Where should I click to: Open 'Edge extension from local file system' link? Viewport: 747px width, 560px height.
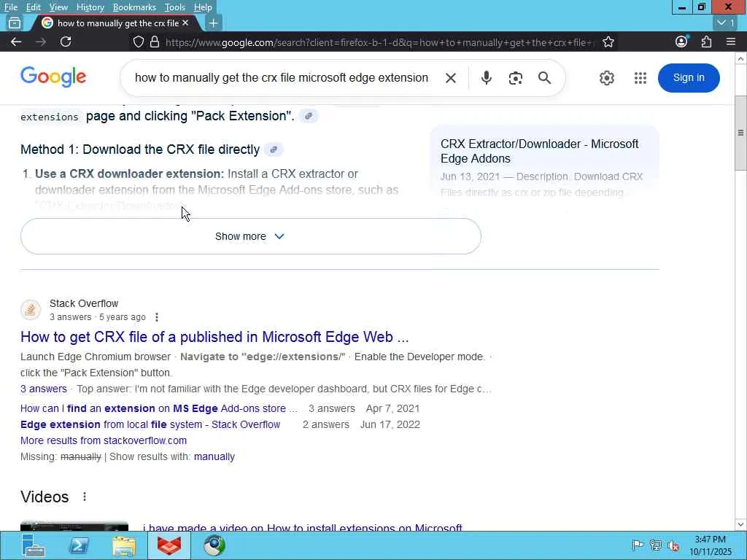tap(150, 424)
